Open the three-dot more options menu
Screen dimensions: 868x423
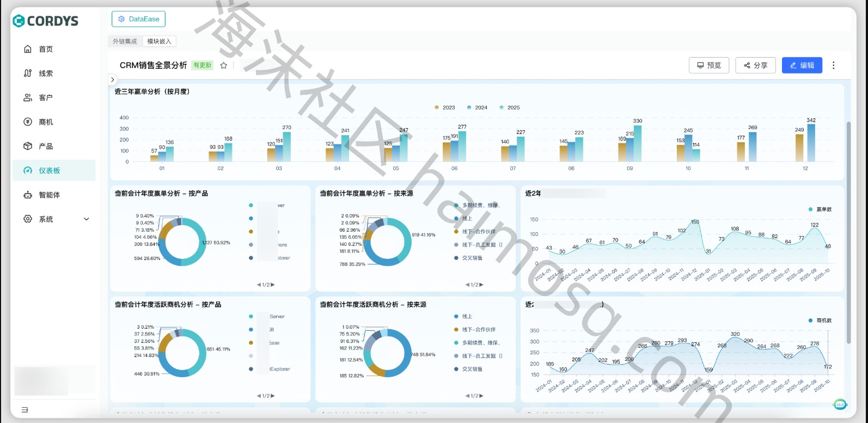point(833,65)
